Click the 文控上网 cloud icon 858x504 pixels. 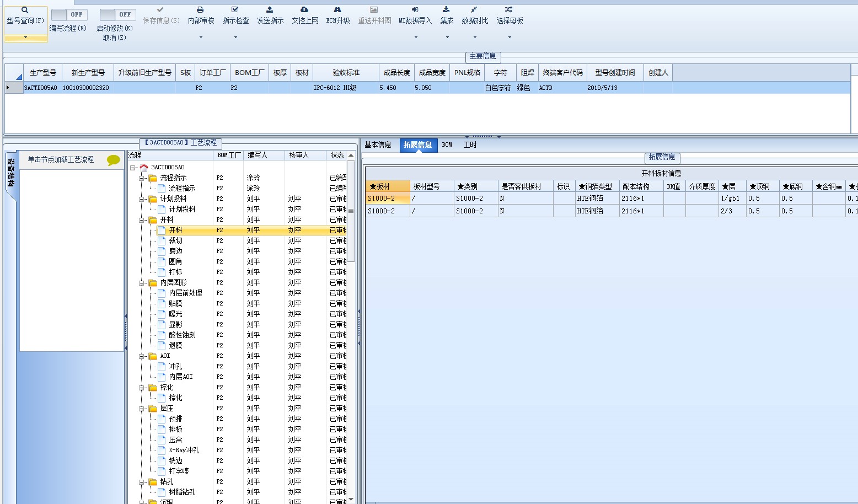click(304, 10)
